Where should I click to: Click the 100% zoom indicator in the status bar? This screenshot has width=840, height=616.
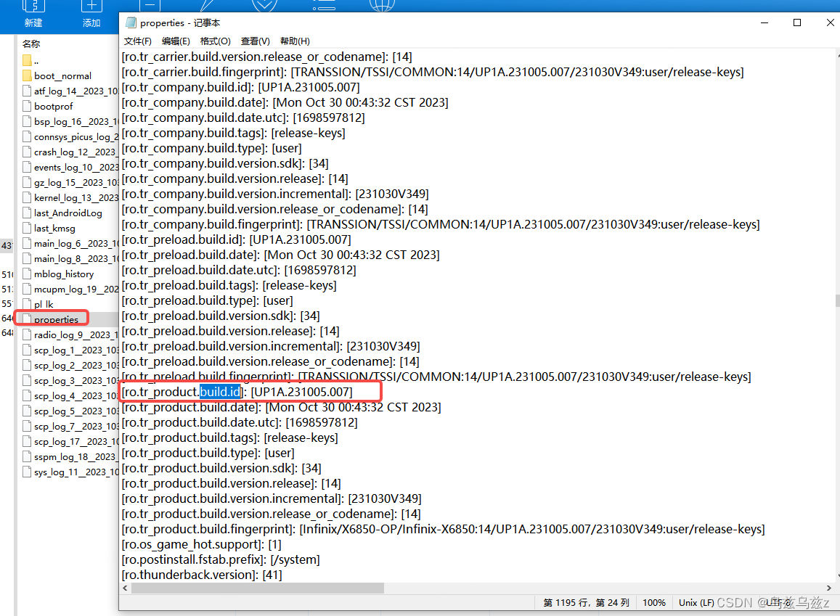pos(653,602)
